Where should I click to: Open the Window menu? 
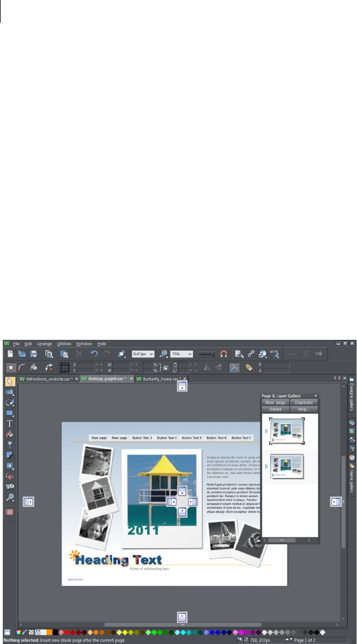[x=84, y=344]
